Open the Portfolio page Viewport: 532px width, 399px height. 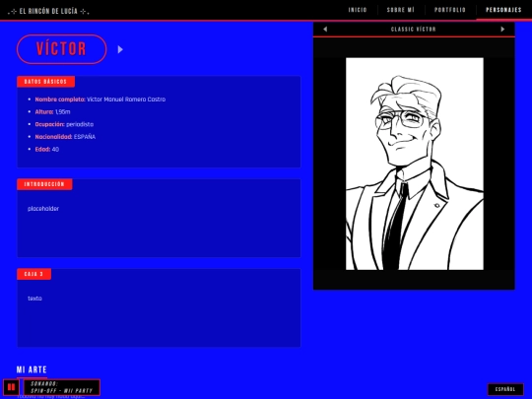pyautogui.click(x=450, y=10)
